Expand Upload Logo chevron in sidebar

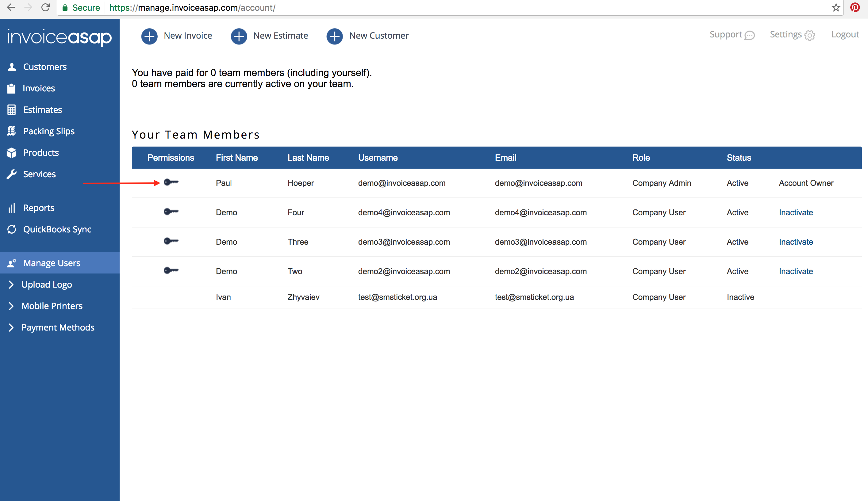[11, 285]
